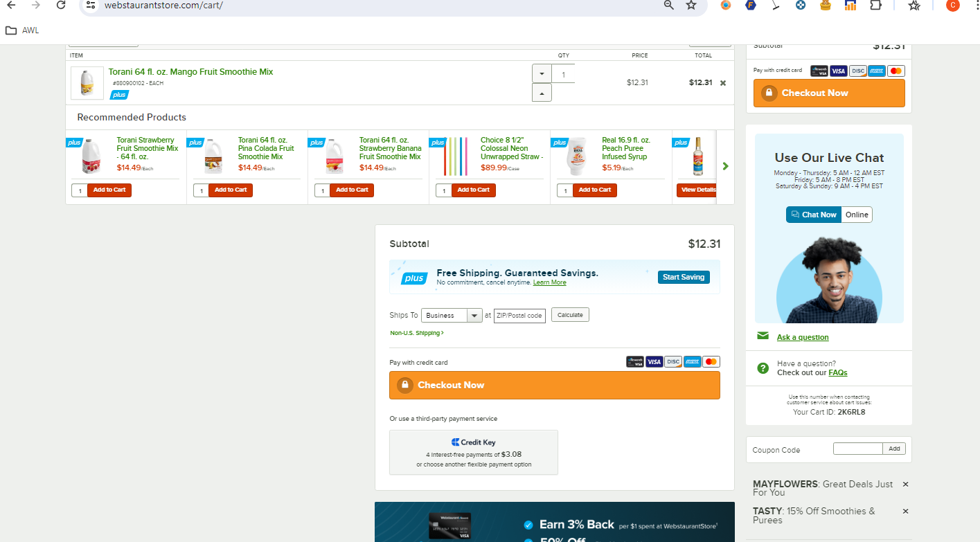Viewport: 980px width, 542px height.
Task: Open the Extensions puzzle piece menu
Action: pos(875,5)
